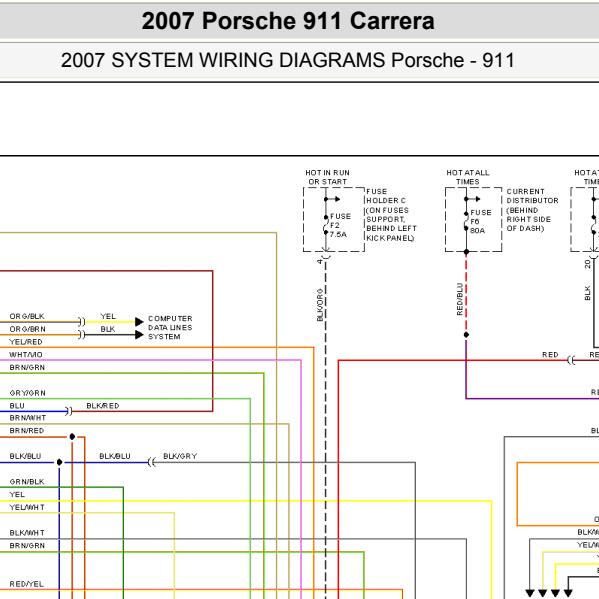Click the "ORG/BLK" wire label
Viewport: 599px width, 599px height.
27,316
